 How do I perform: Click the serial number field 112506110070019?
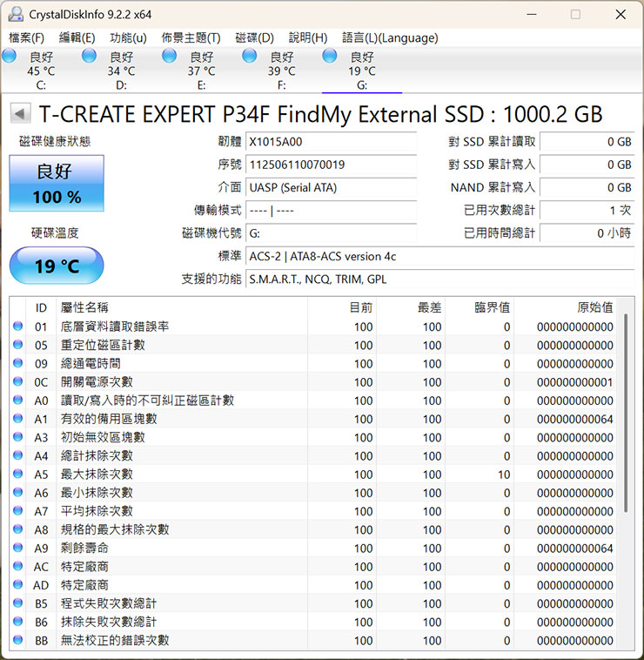tap(331, 165)
